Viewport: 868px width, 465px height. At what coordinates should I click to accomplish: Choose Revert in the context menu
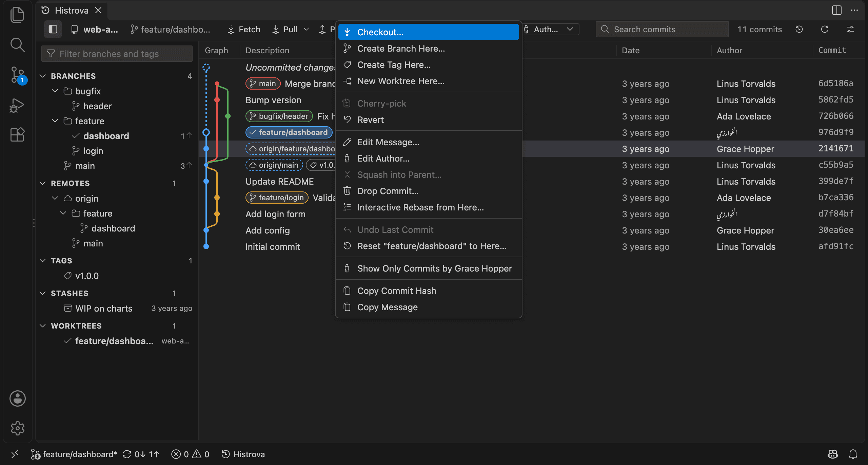pyautogui.click(x=429, y=120)
